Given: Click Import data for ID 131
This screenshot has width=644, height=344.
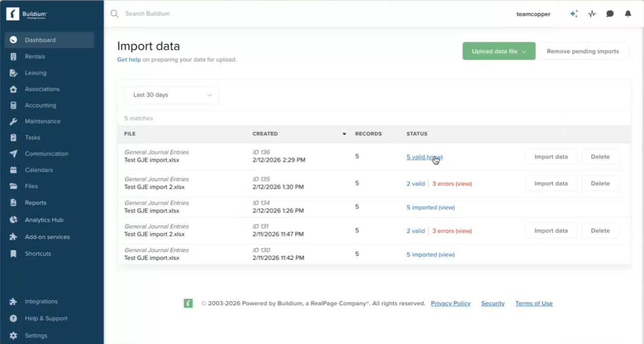Looking at the screenshot, I should (551, 231).
